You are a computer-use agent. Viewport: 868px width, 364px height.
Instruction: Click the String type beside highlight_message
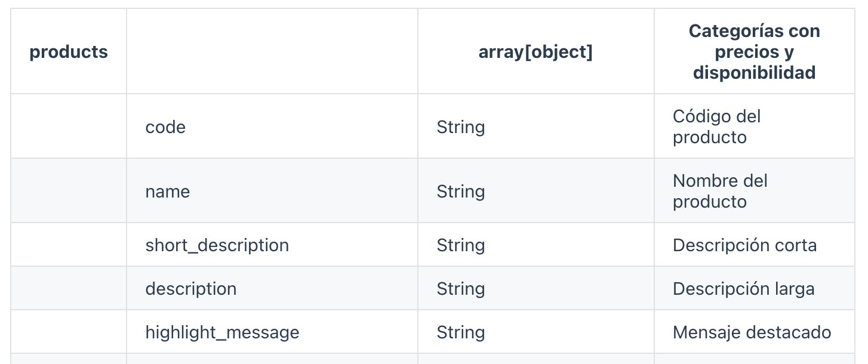(x=460, y=332)
